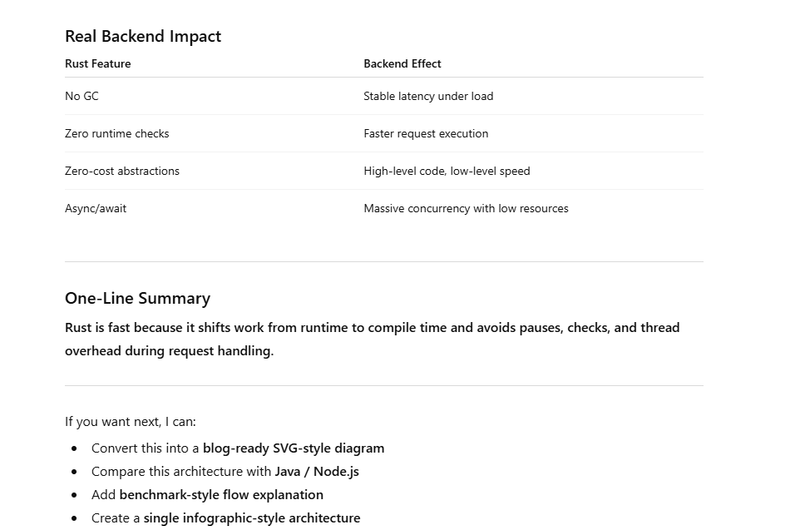Click the "Faster request execution" cell
800x526 pixels.
click(426, 133)
